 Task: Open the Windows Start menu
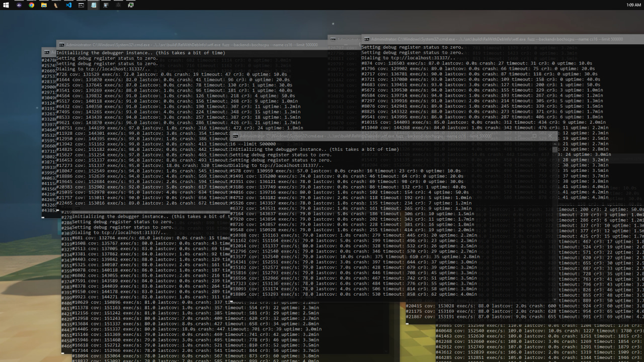(7, 5)
